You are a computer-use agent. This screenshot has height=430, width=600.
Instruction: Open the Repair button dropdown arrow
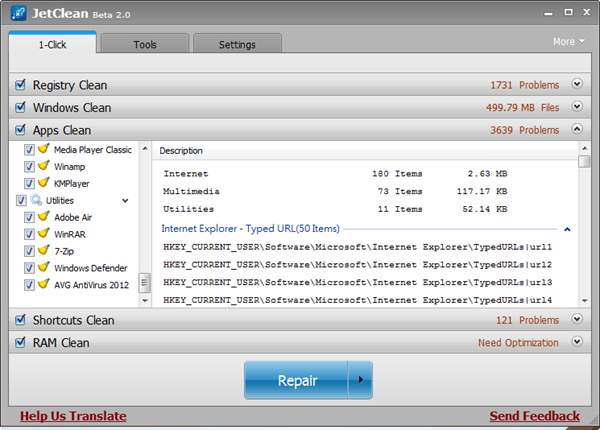pos(360,380)
